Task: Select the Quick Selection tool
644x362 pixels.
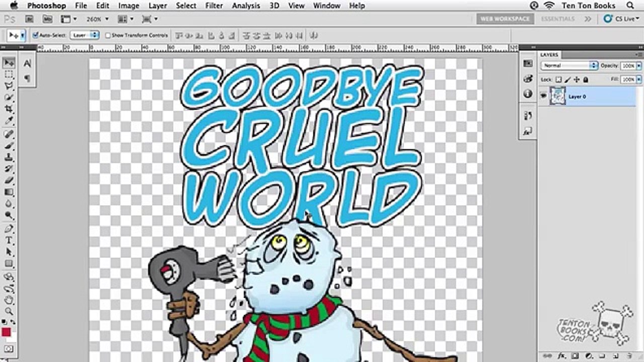Action: click(x=9, y=98)
